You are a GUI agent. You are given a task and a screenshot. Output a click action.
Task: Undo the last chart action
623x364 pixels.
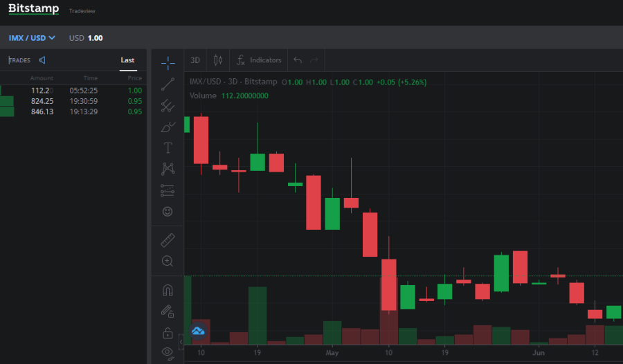coord(298,60)
